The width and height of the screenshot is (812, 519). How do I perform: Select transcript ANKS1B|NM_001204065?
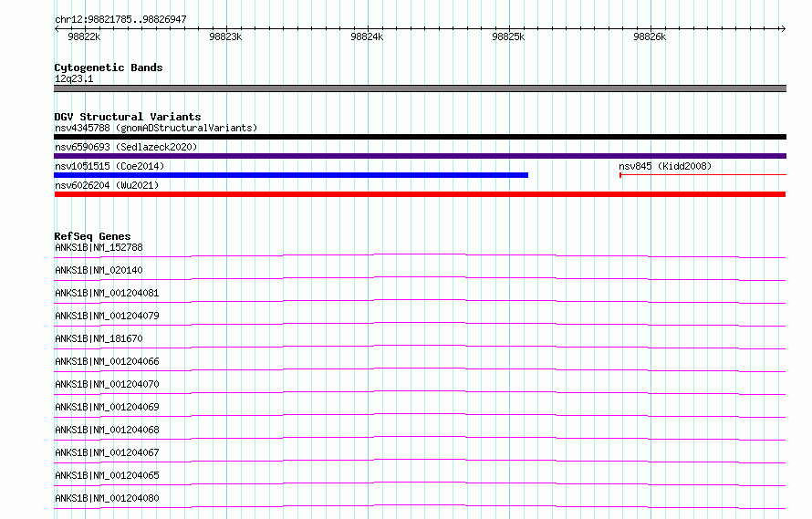(107, 475)
